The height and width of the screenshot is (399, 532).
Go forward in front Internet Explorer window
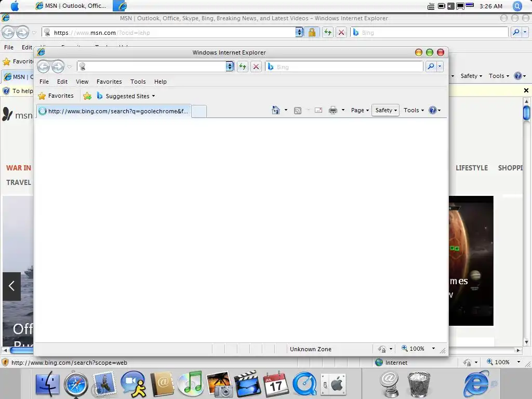click(58, 66)
